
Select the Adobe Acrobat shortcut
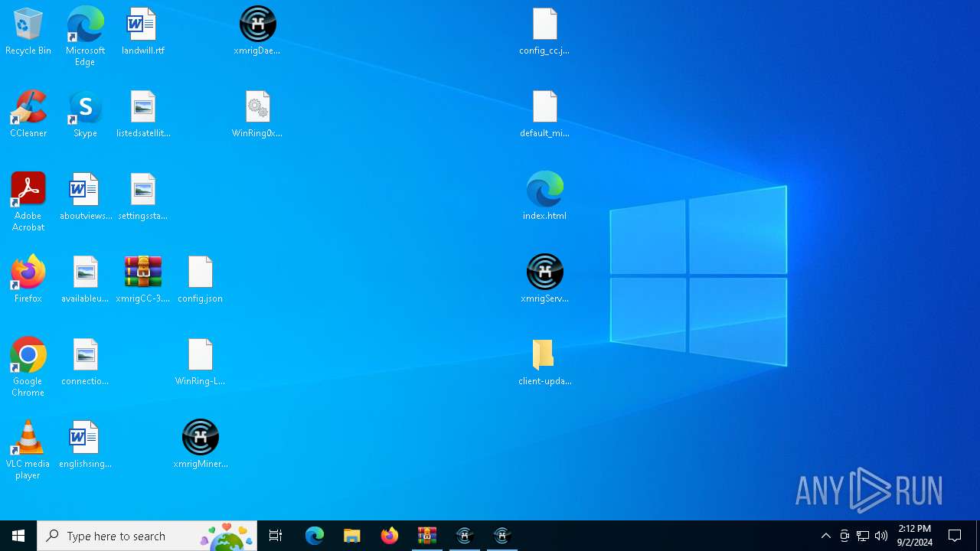(x=28, y=202)
